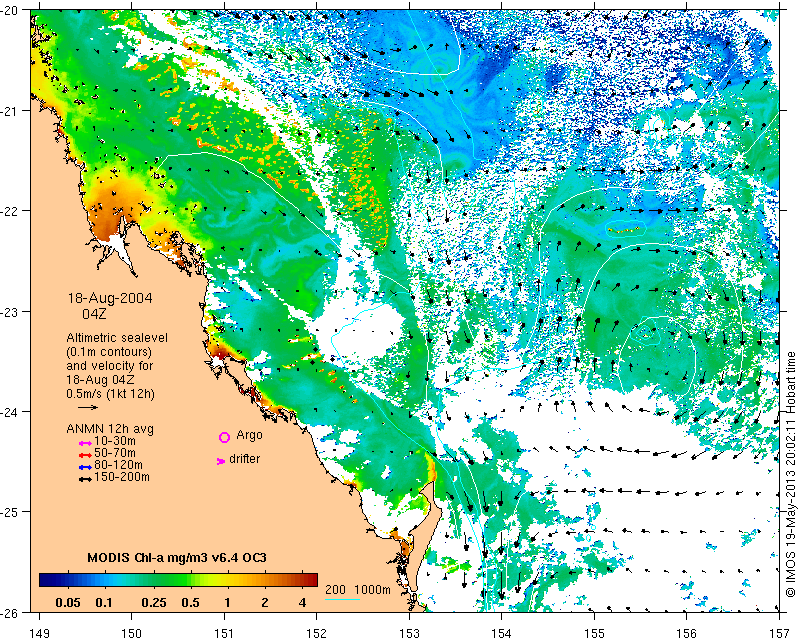800x640 pixels.
Task: Click the '50-70m' depth label
Action: pyautogui.click(x=115, y=453)
